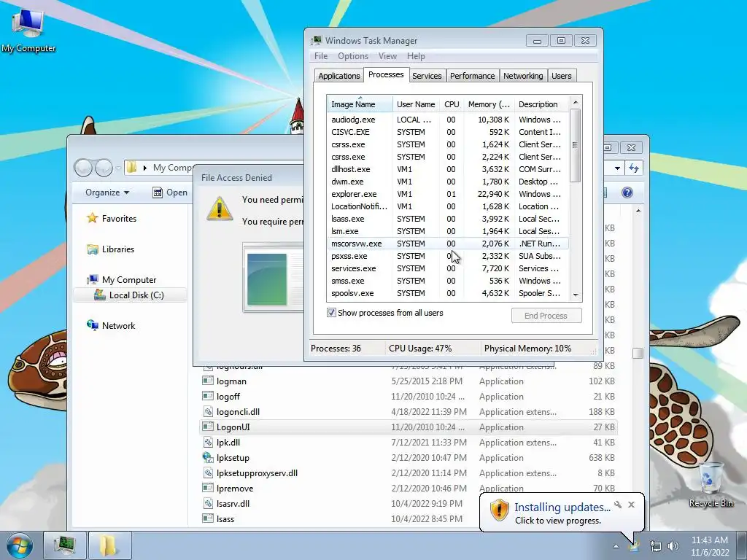Switch to the Performance tab
Viewport: 747px width, 560px height.
click(x=472, y=76)
